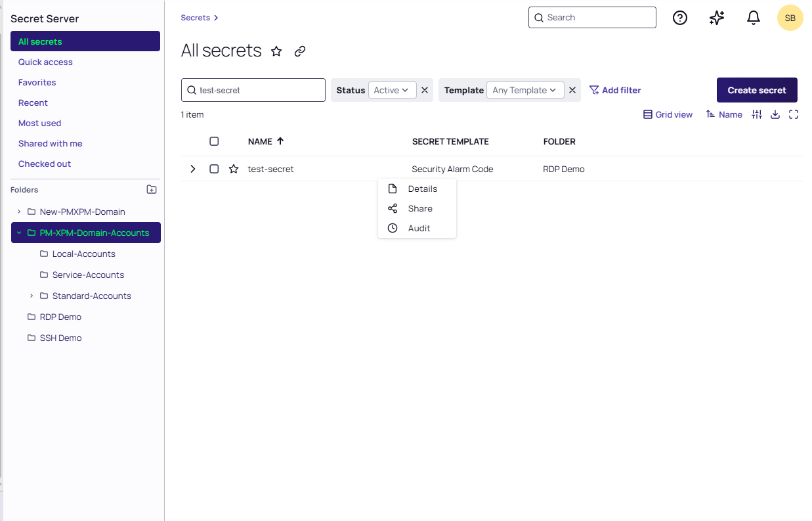Click the Audit clock icon in context menu

click(393, 228)
